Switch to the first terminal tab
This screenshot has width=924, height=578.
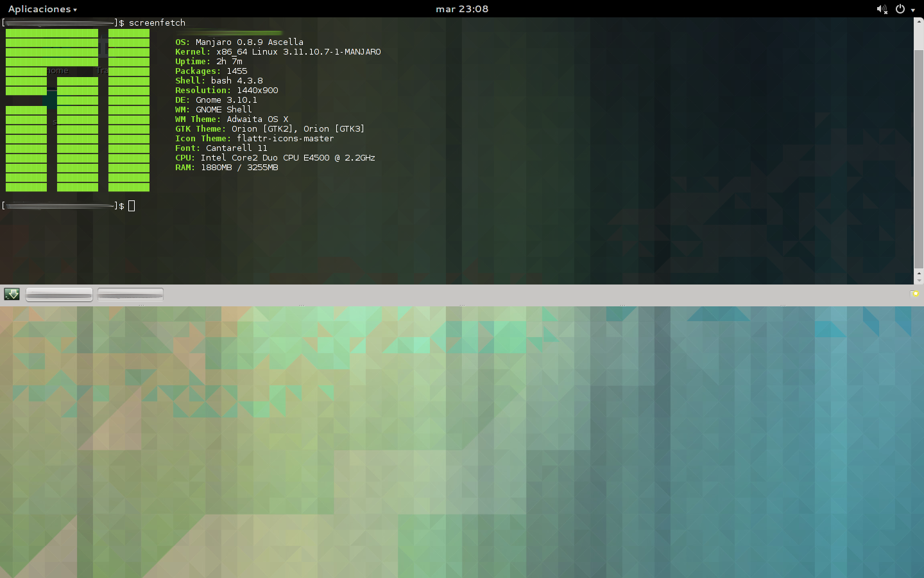[x=59, y=295]
